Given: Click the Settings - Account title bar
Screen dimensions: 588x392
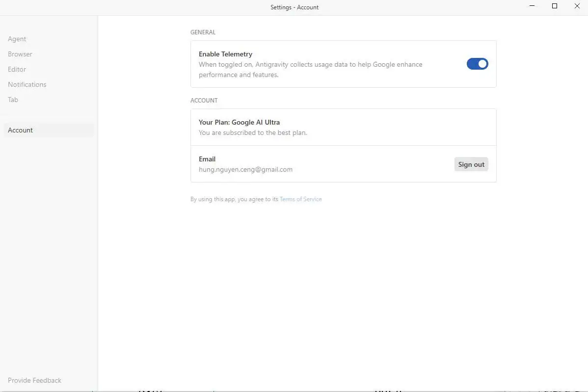Looking at the screenshot, I should coord(294,7).
